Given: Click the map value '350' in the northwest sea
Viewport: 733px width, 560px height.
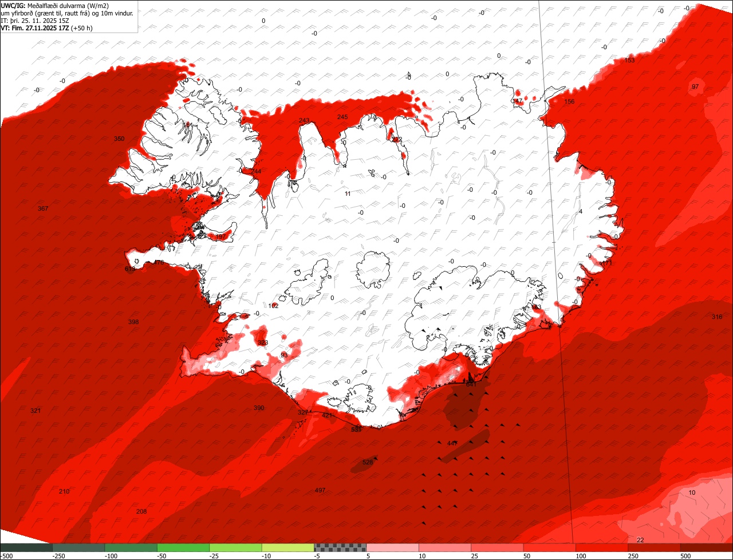Looking at the screenshot, I should click(119, 139).
